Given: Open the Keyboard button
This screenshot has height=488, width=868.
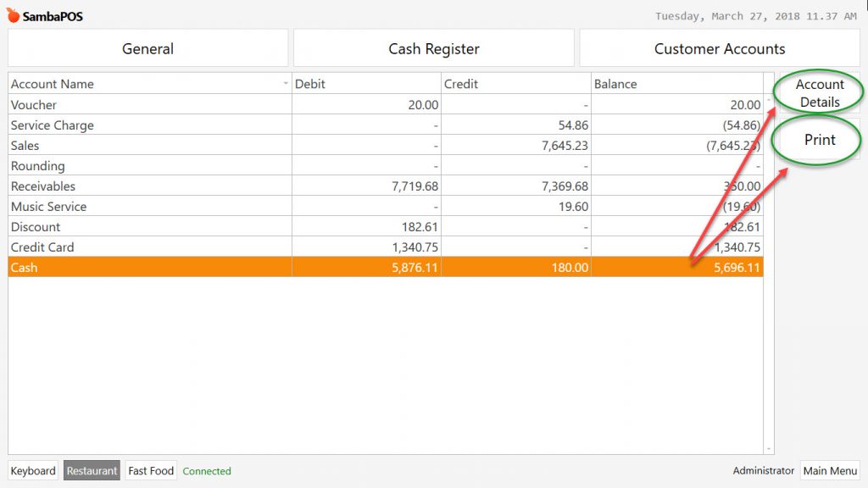Looking at the screenshot, I should [33, 471].
